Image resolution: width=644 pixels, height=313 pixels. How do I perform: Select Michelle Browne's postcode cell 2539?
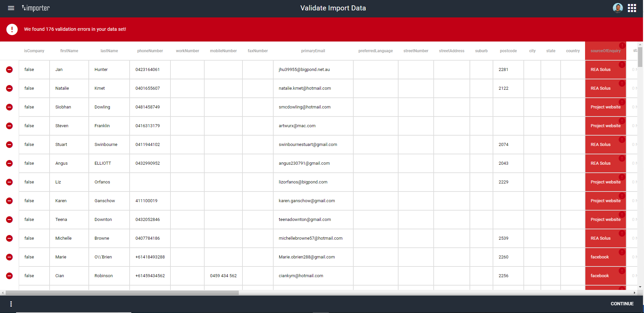[508, 238]
